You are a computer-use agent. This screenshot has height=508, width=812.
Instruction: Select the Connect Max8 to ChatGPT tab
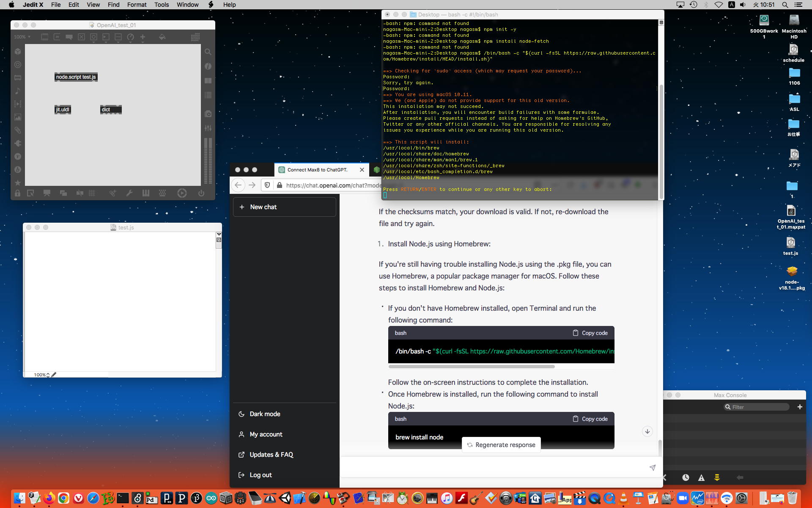coord(317,170)
